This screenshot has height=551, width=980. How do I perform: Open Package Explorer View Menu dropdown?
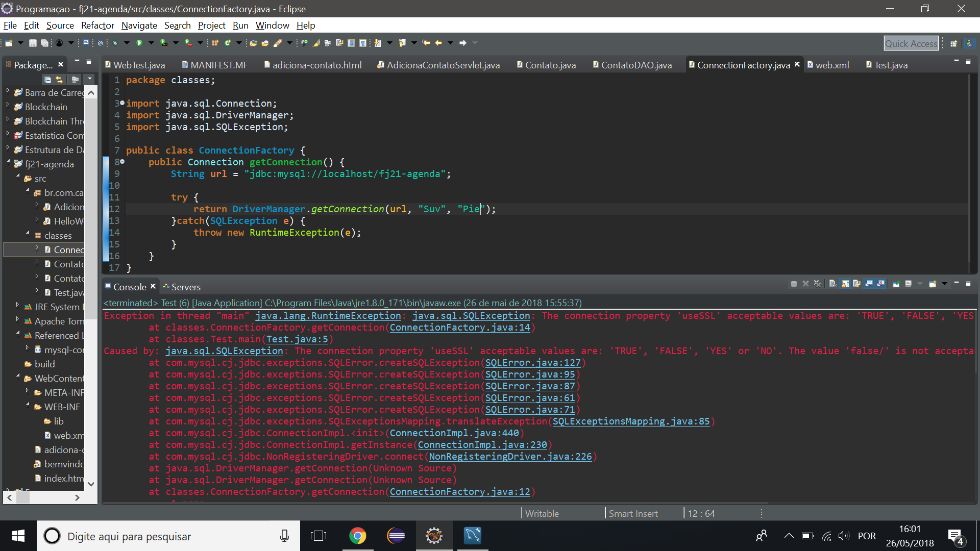click(90, 80)
